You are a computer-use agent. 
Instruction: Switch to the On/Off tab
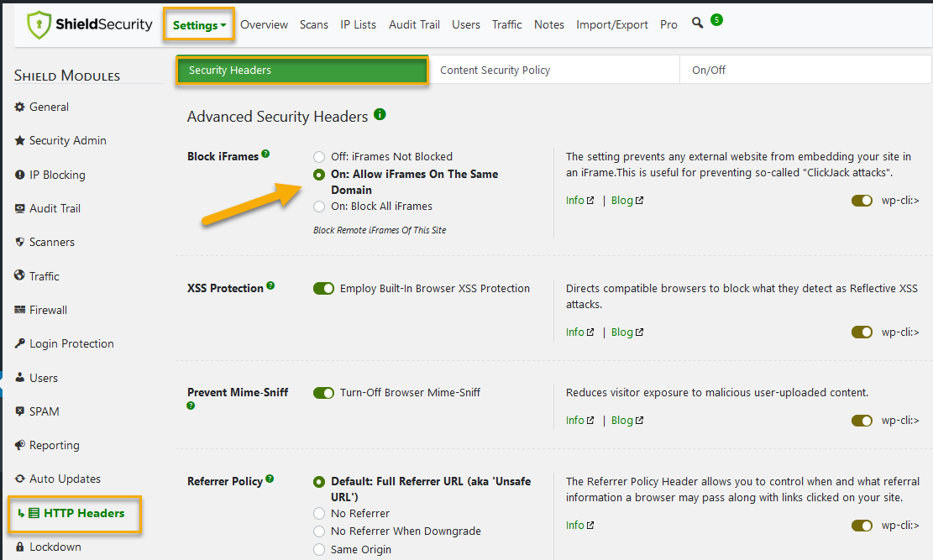click(x=805, y=71)
